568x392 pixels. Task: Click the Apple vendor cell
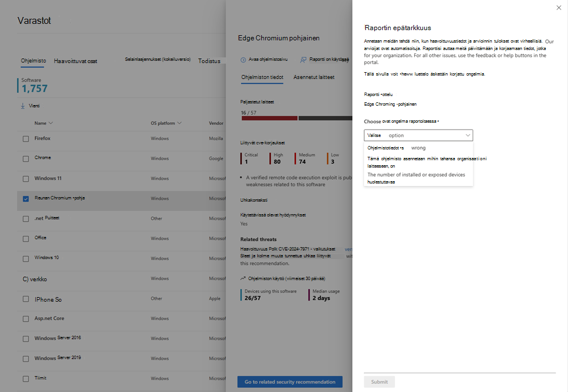tap(215, 298)
